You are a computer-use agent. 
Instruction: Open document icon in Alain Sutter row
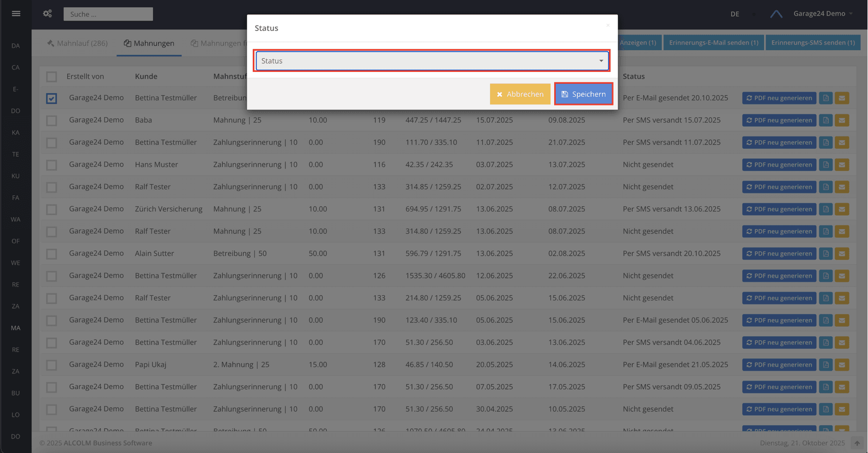click(x=826, y=254)
